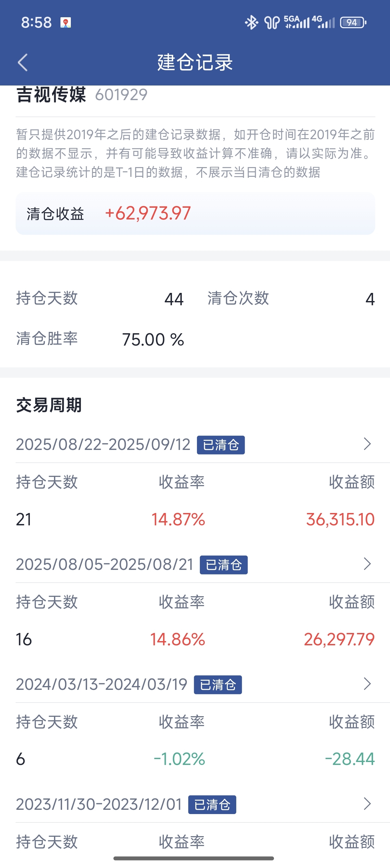Tap the earbuds connection icon

tap(272, 22)
